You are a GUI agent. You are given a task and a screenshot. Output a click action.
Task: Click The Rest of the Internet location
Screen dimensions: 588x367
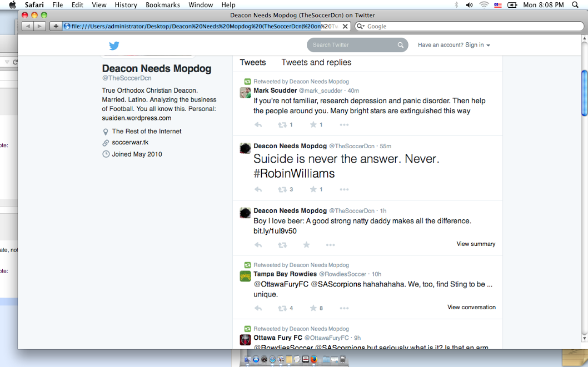(147, 131)
